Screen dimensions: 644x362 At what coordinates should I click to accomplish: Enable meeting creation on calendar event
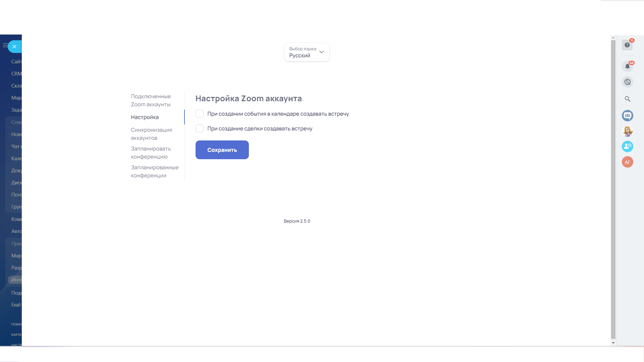coord(200,114)
